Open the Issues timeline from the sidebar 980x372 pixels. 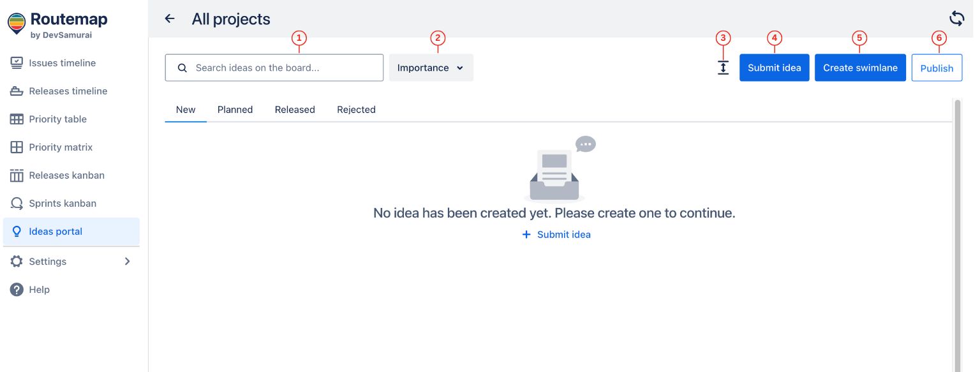tap(62, 63)
